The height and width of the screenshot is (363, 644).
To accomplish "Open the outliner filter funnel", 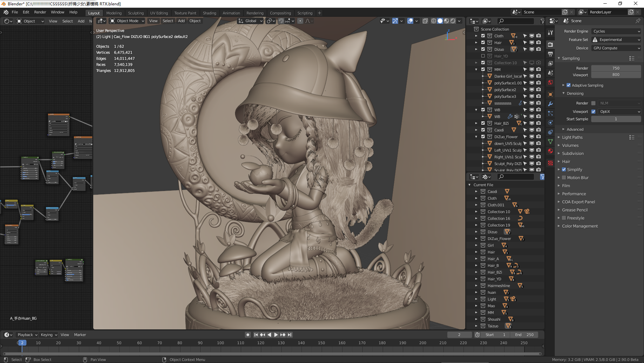I will click(x=542, y=21).
